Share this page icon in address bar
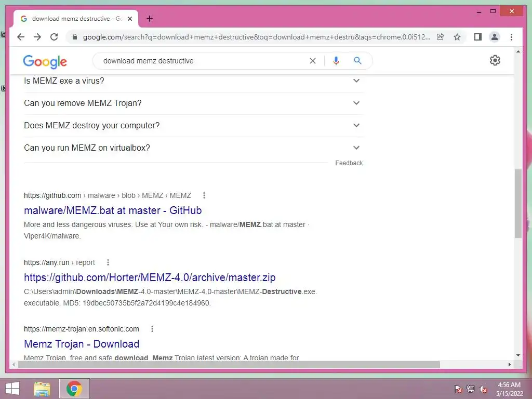 click(441, 37)
